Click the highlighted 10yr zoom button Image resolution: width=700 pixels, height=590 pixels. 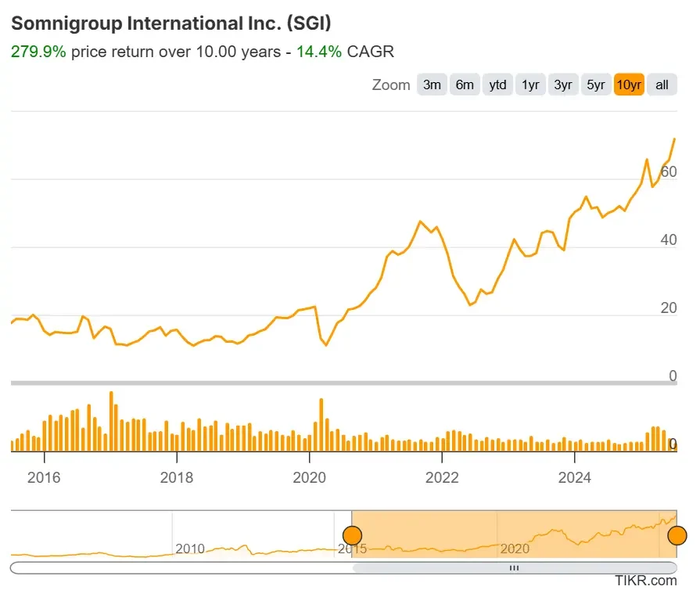[629, 85]
